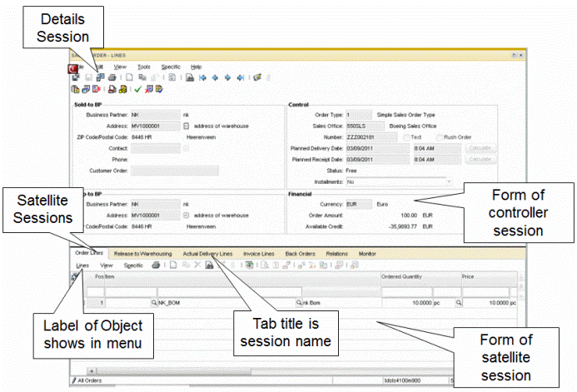The image size is (577, 392).
Task: Select the Back Orders tab
Action: click(301, 253)
